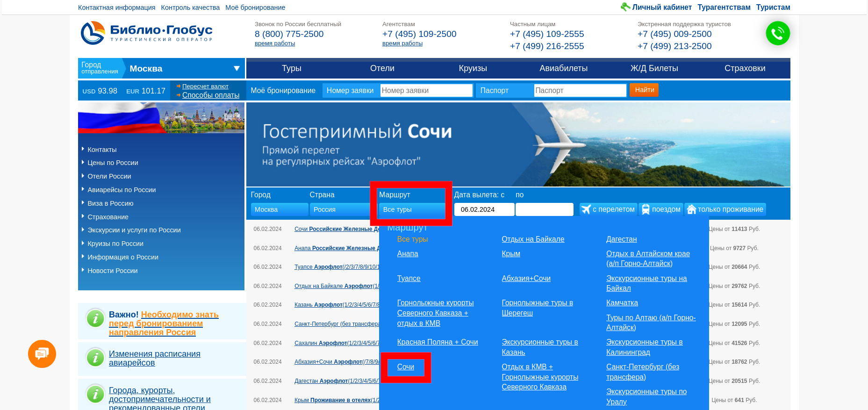
Task: Click info icon beside Изменения расписания авиарейсов
Action: 95,358
